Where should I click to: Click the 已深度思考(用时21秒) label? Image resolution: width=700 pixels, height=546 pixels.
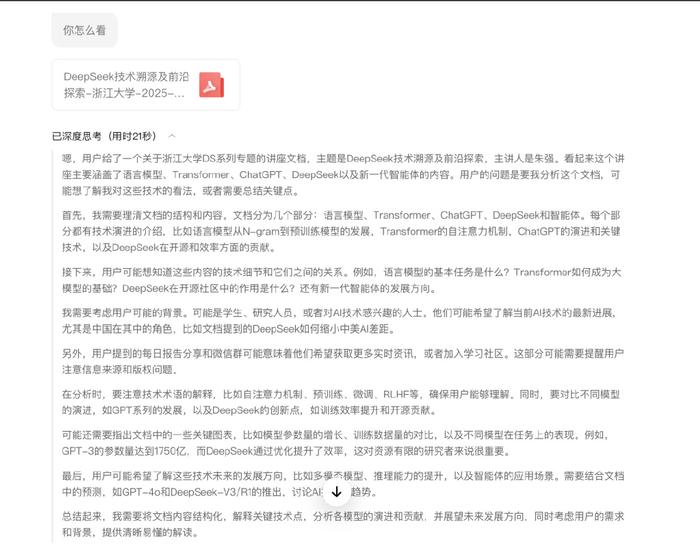(104, 136)
